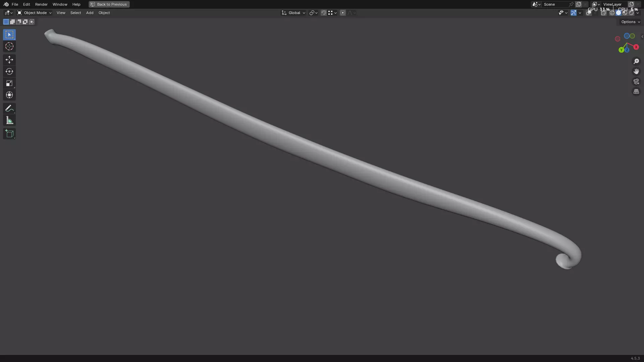Switch to material preview shading

tap(625, 13)
